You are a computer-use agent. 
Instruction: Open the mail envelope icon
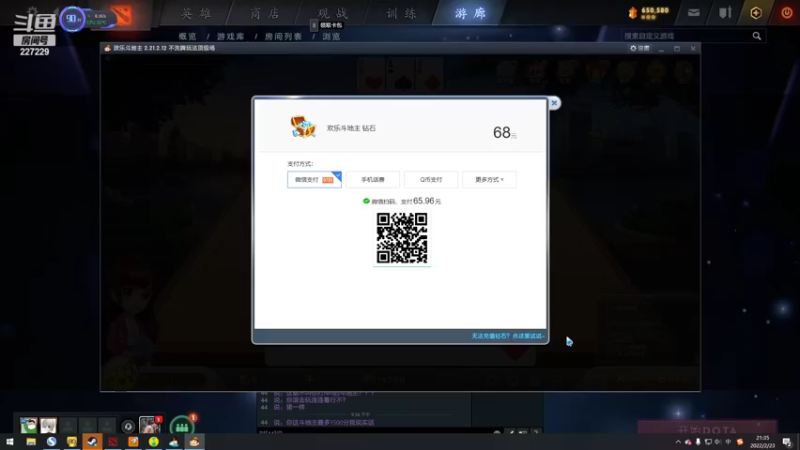(x=693, y=13)
